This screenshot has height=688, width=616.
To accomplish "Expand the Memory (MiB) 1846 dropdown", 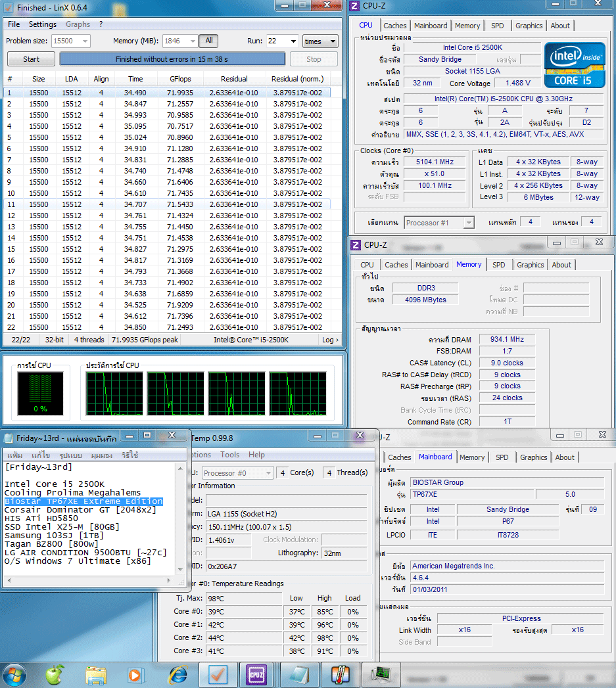I will [193, 41].
